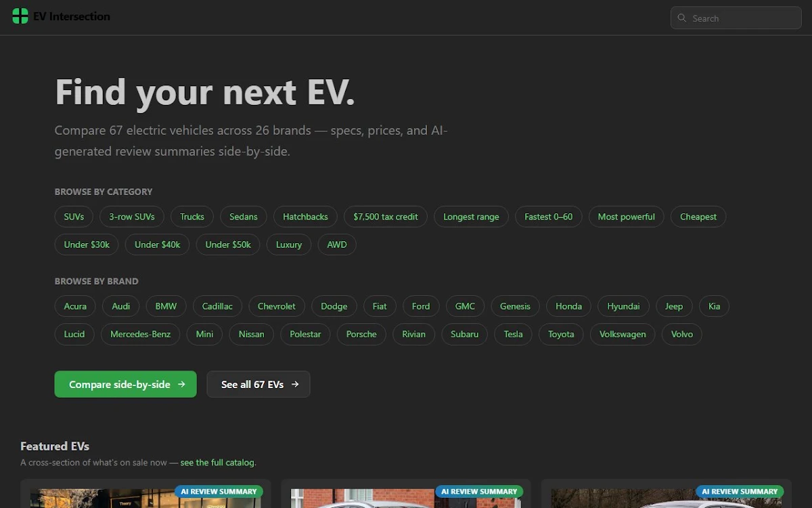Viewport: 812px width, 508px height.
Task: Browse the SUVs category
Action: [x=74, y=217]
